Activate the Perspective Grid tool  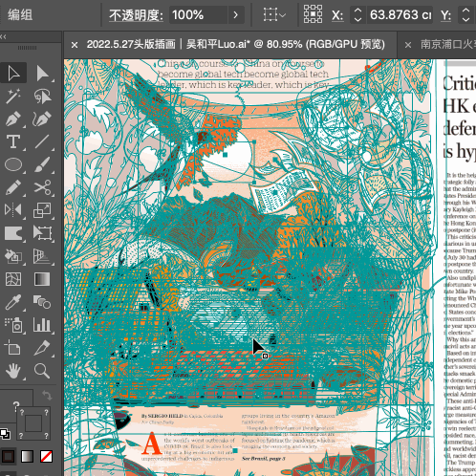point(42,256)
